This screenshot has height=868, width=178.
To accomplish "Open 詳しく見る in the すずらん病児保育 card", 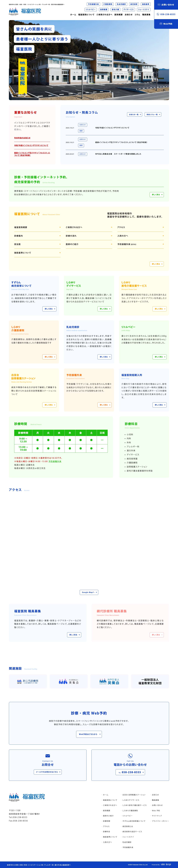I will [x=50, y=309].
